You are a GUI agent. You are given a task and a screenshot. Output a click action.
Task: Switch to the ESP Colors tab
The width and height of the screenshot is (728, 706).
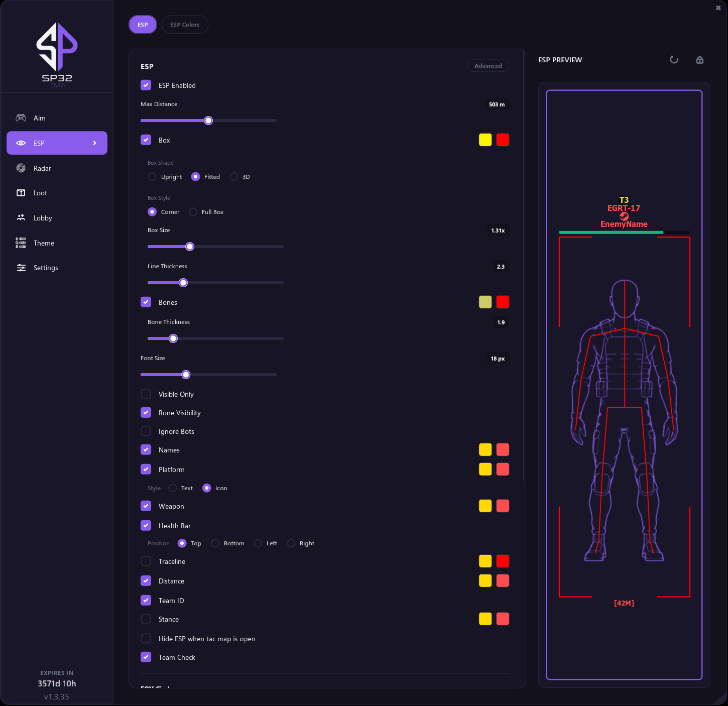click(185, 25)
